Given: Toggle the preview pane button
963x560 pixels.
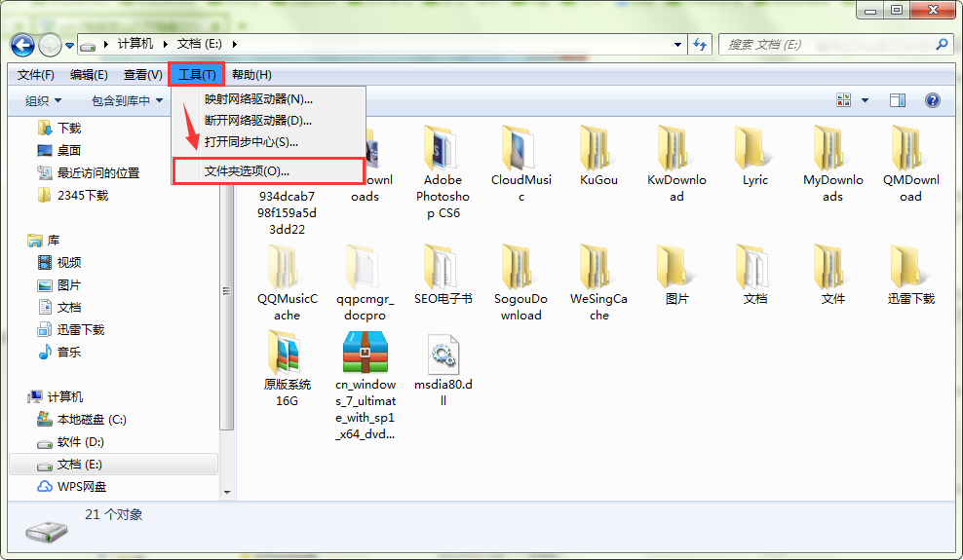Looking at the screenshot, I should tap(897, 100).
